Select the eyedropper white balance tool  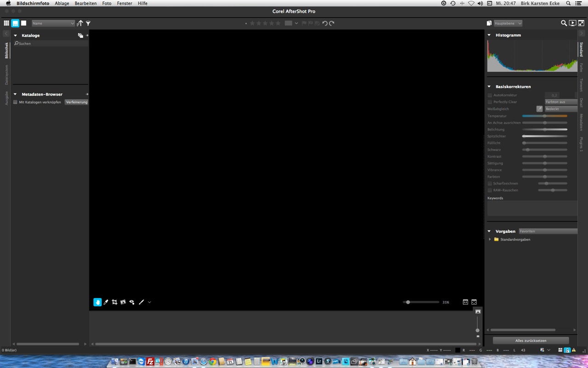106,302
